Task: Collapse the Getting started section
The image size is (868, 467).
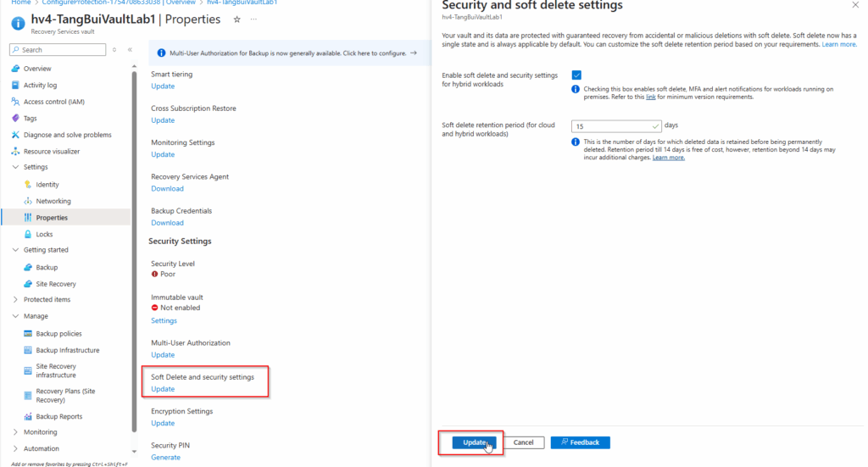Action: 15,250
